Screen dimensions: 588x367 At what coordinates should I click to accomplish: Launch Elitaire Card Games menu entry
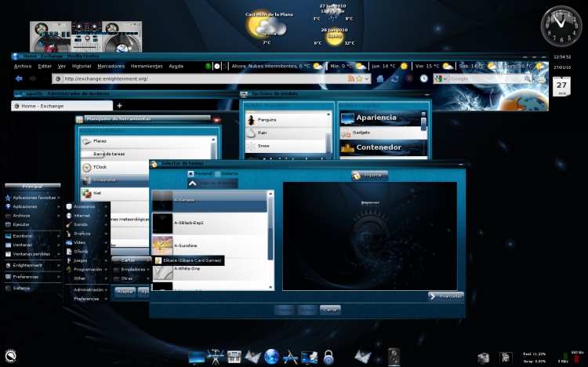click(x=189, y=260)
